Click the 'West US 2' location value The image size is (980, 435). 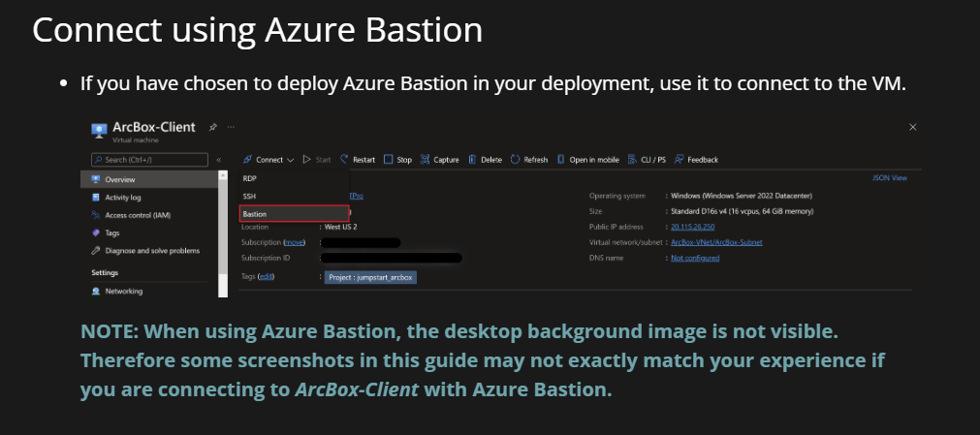click(340, 227)
